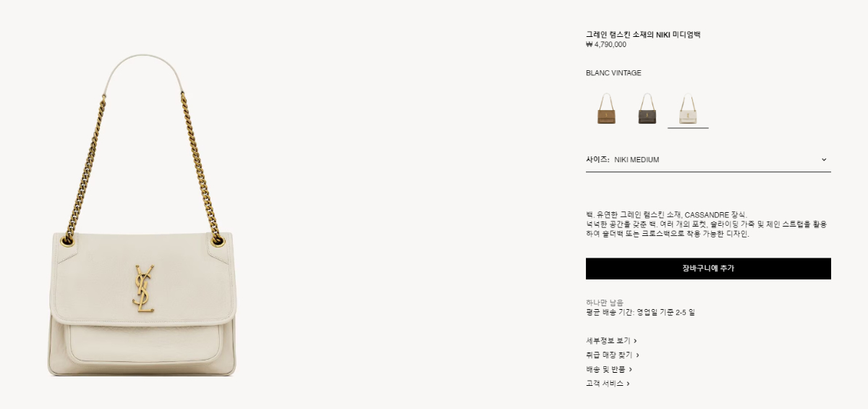Select the Blanc Vintage white bag thumbnail
Image resolution: width=868 pixels, height=409 pixels.
[688, 109]
